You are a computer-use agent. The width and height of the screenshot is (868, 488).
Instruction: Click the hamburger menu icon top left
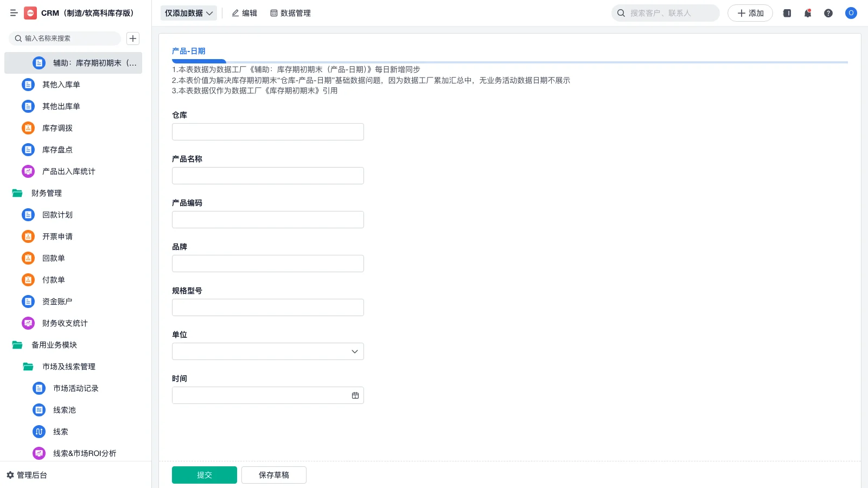tap(14, 13)
